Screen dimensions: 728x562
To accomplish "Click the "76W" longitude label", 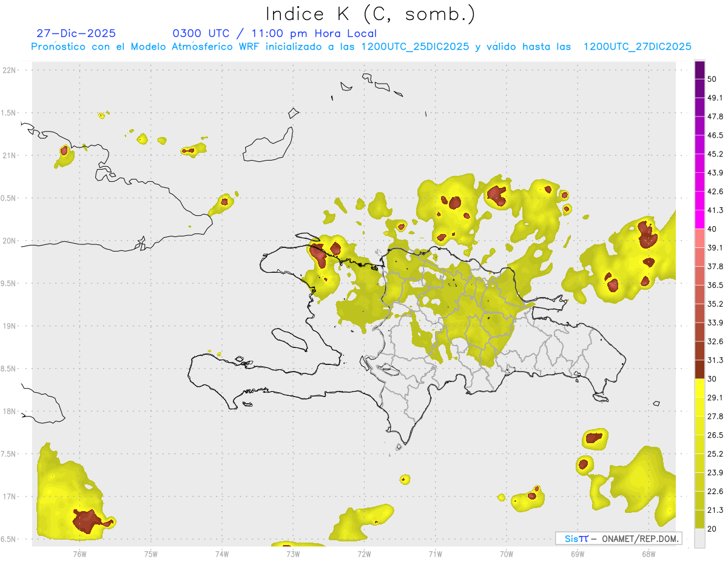I will (x=79, y=554).
